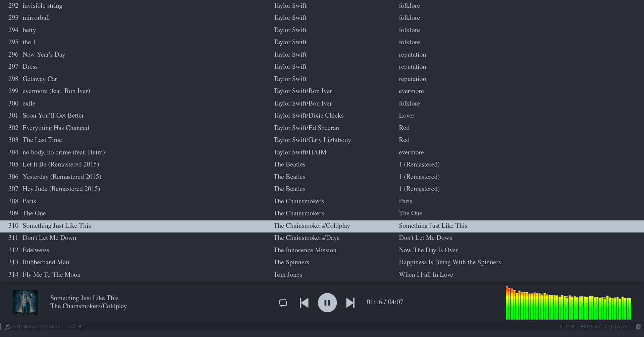Choose 'Fly Me To The Moon' song

pyautogui.click(x=51, y=275)
